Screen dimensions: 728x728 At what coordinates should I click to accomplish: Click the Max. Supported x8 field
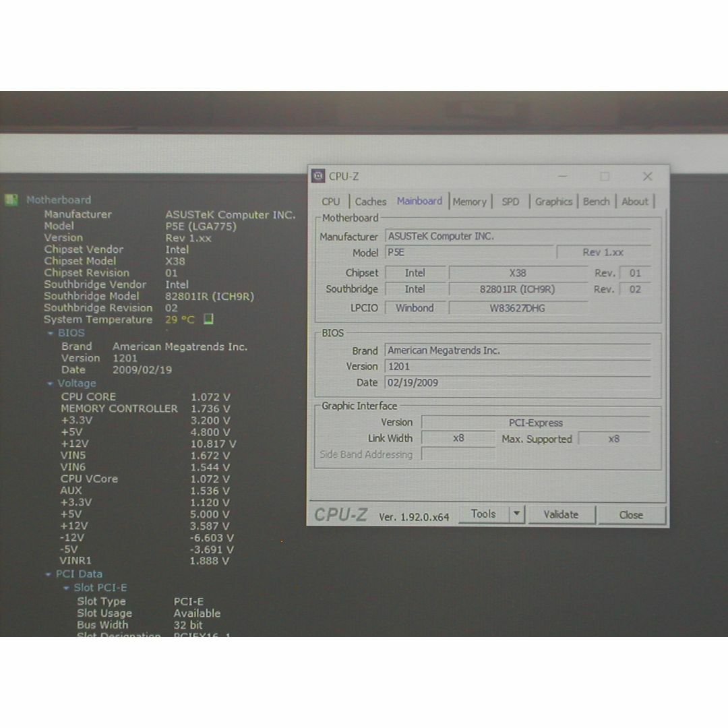(614, 439)
